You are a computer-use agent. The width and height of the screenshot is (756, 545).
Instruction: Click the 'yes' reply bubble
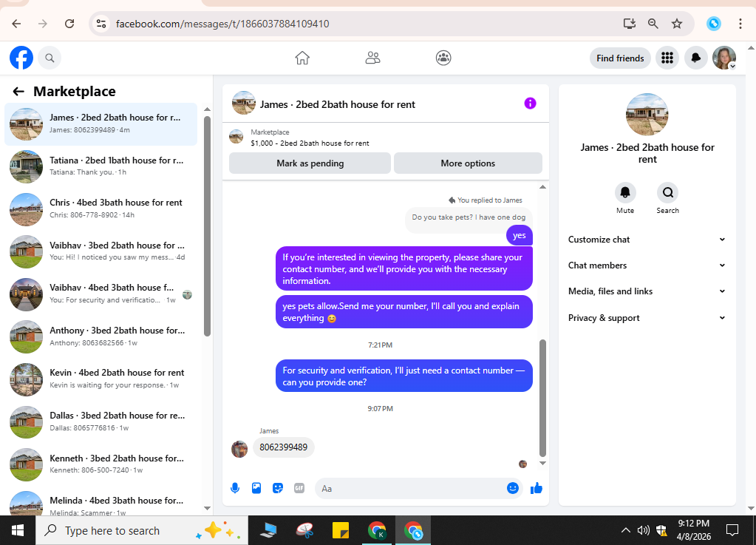coord(520,235)
